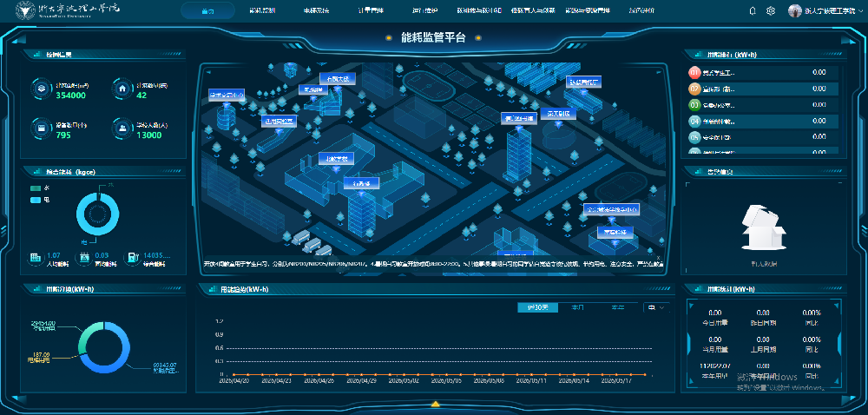Click the empty-box no-data placeholder image
The height and width of the screenshot is (415, 868).
tap(763, 228)
